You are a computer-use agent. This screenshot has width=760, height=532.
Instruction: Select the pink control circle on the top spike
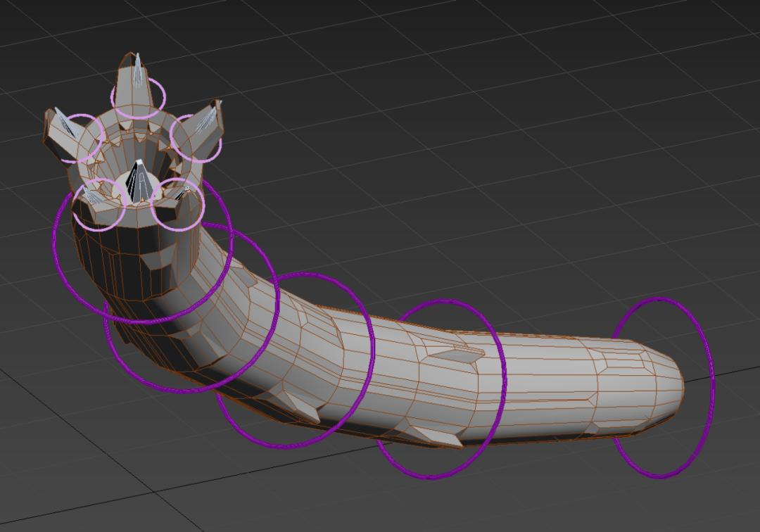(138, 97)
